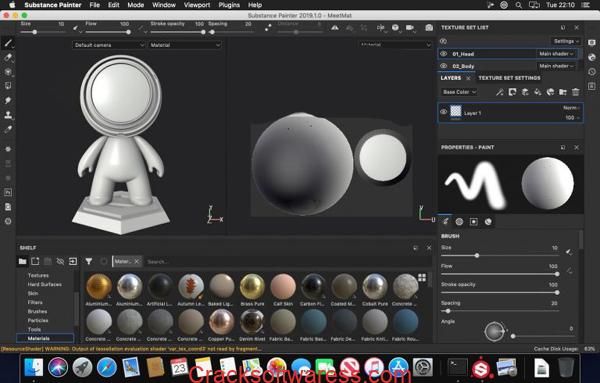600x383 pixels.
Task: Open Log panel on right sidebar
Action: (592, 86)
